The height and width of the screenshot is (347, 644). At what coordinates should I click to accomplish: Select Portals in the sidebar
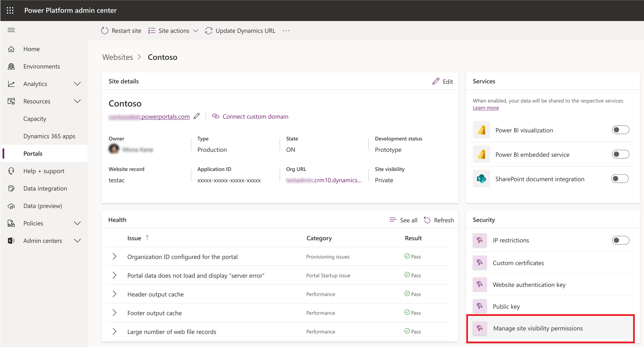(x=44, y=154)
